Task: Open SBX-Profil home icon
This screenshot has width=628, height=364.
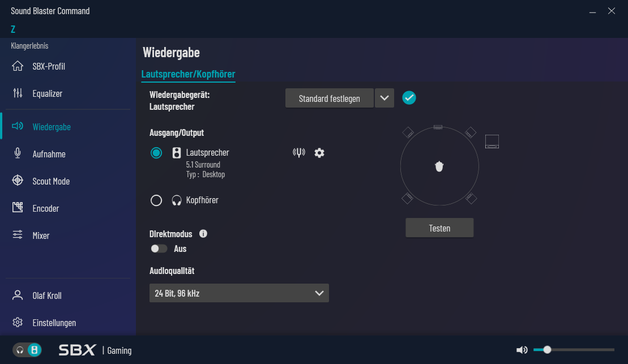Action: [18, 66]
